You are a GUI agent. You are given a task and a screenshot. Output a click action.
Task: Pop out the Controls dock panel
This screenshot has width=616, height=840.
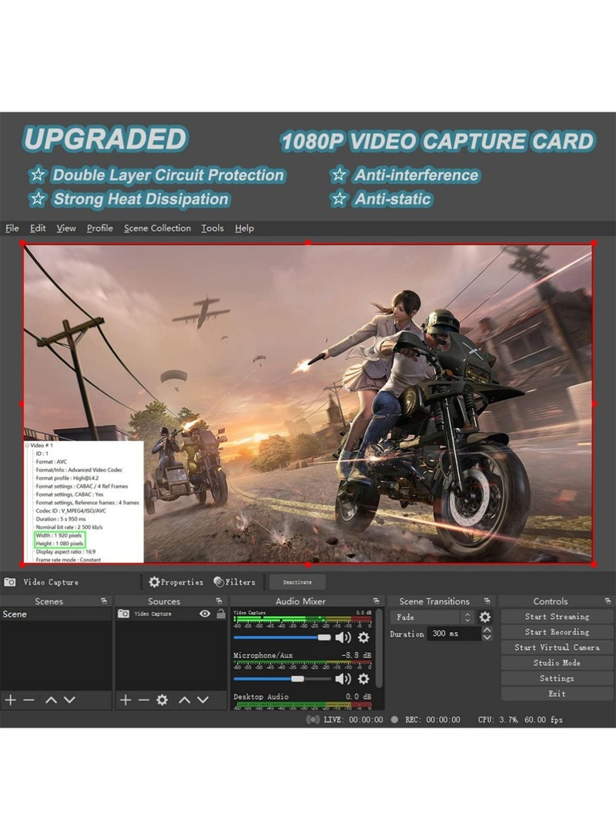[x=608, y=601]
